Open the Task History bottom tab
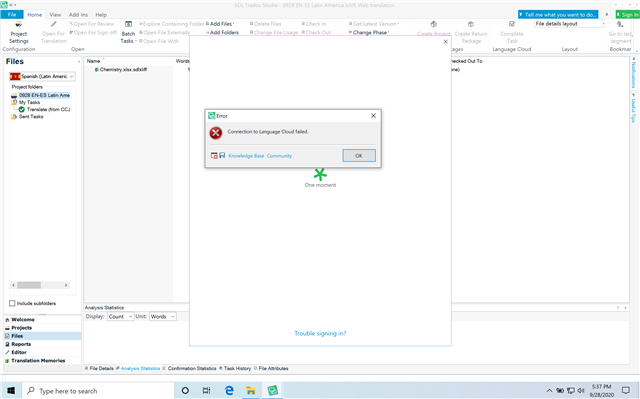640x399 pixels. point(235,368)
